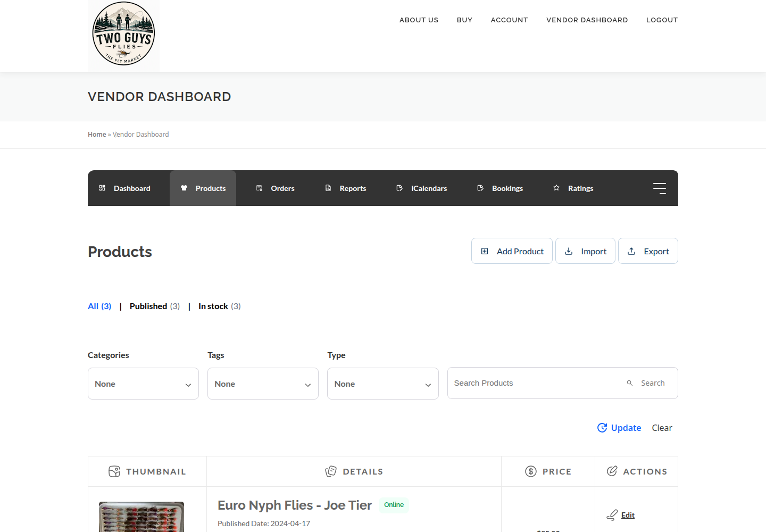Open VENDOR DASHBOARD in top menu
This screenshot has width=766, height=532.
pos(587,20)
